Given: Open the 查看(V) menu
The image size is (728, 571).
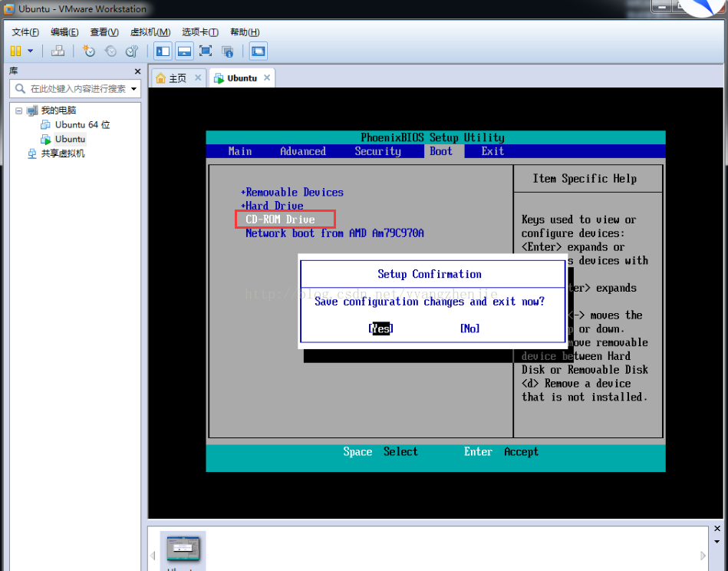Looking at the screenshot, I should (104, 32).
